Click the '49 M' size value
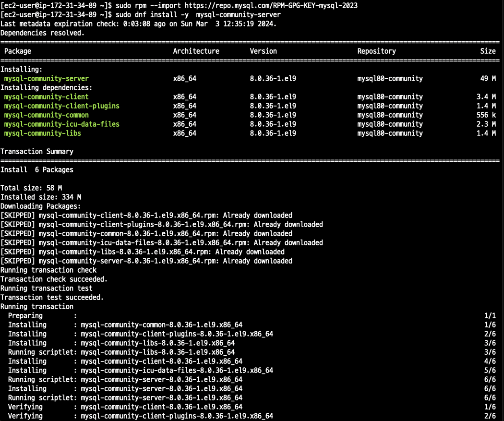 (x=488, y=78)
